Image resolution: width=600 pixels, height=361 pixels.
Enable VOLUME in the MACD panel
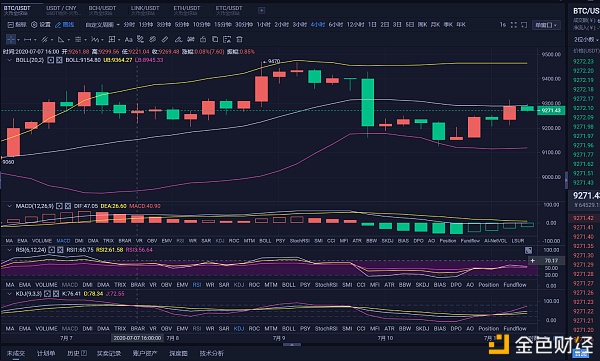coord(42,241)
